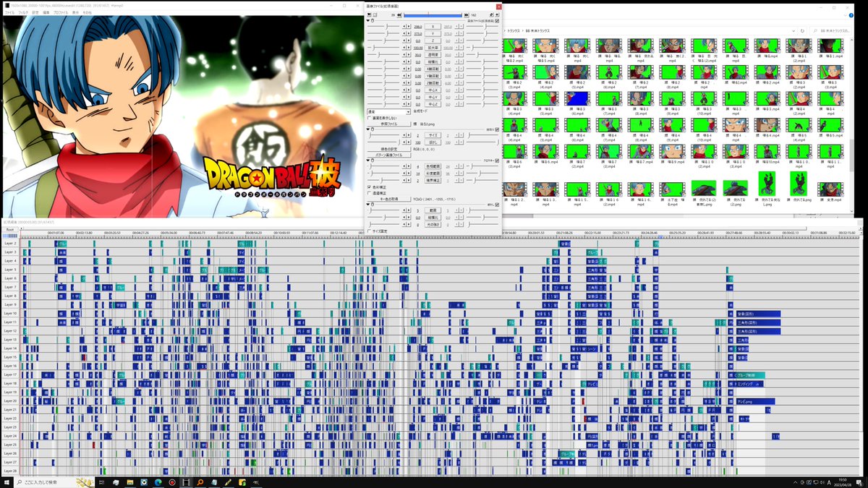Open the 表示 menu
Screen dimensions: 868x488
[76, 13]
